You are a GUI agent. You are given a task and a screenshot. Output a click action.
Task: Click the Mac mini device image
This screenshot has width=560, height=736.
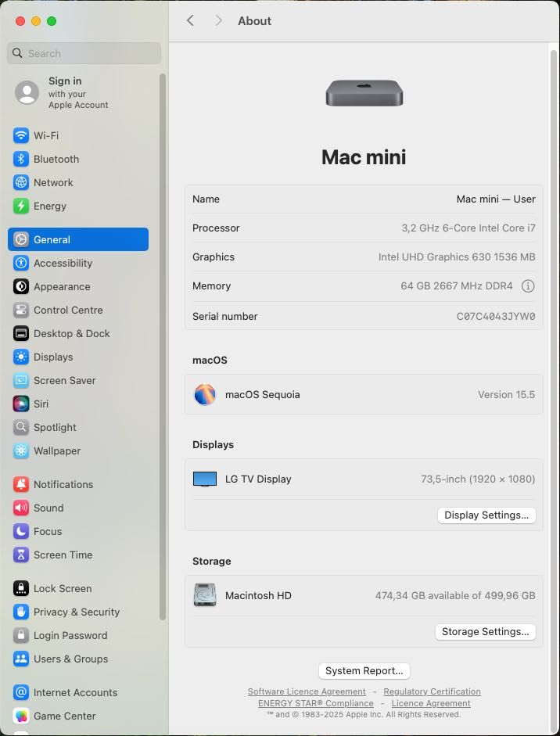point(364,93)
